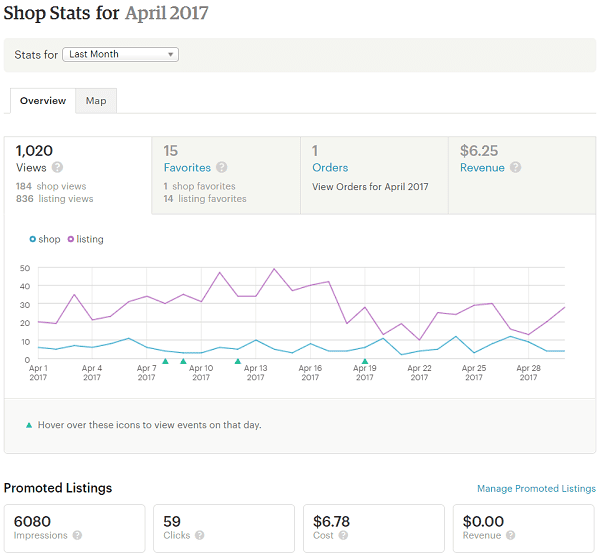Select the 1,020 Views stats panel

[x=78, y=175]
